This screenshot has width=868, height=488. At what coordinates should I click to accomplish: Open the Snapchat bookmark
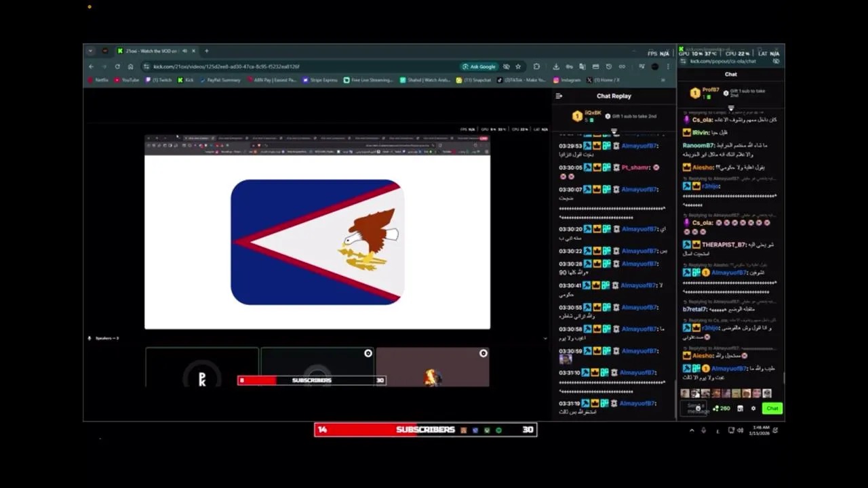[x=474, y=80]
